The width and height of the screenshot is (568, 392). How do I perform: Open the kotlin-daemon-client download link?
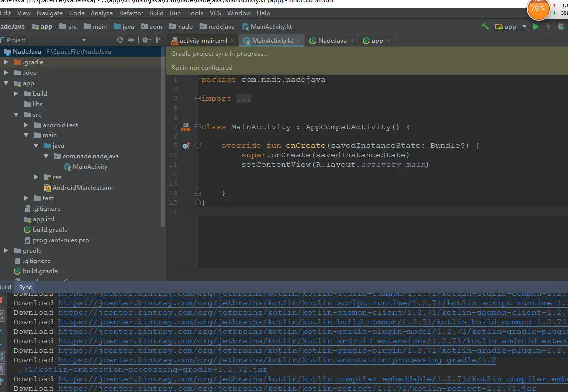313,312
